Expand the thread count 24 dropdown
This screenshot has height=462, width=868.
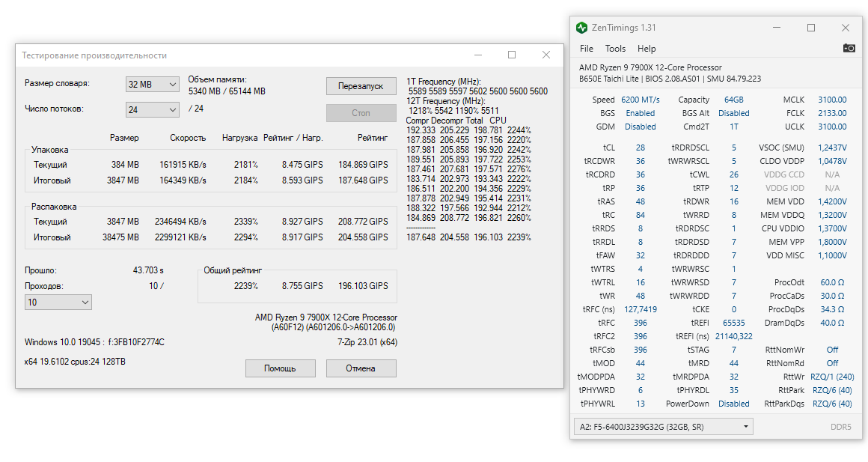click(152, 109)
